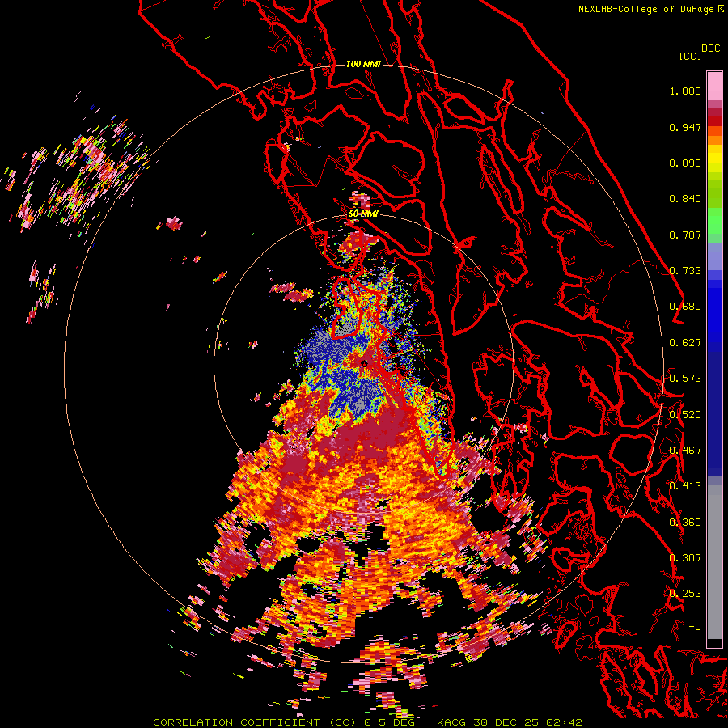This screenshot has width=728, height=728.
Task: Select the 0.573 legend value
Action: coord(685,379)
